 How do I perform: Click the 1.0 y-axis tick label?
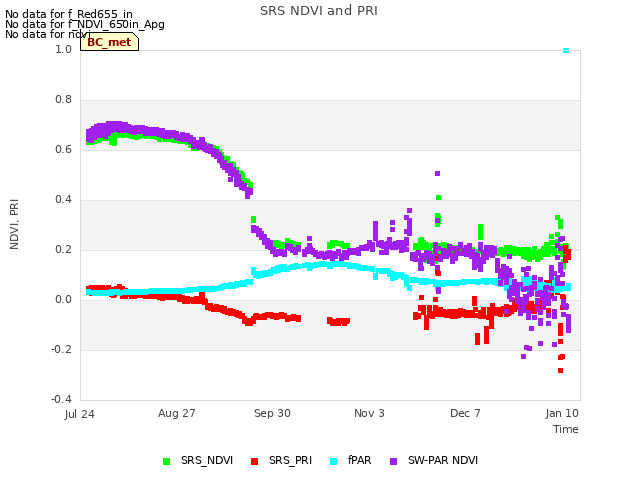[x=63, y=49]
